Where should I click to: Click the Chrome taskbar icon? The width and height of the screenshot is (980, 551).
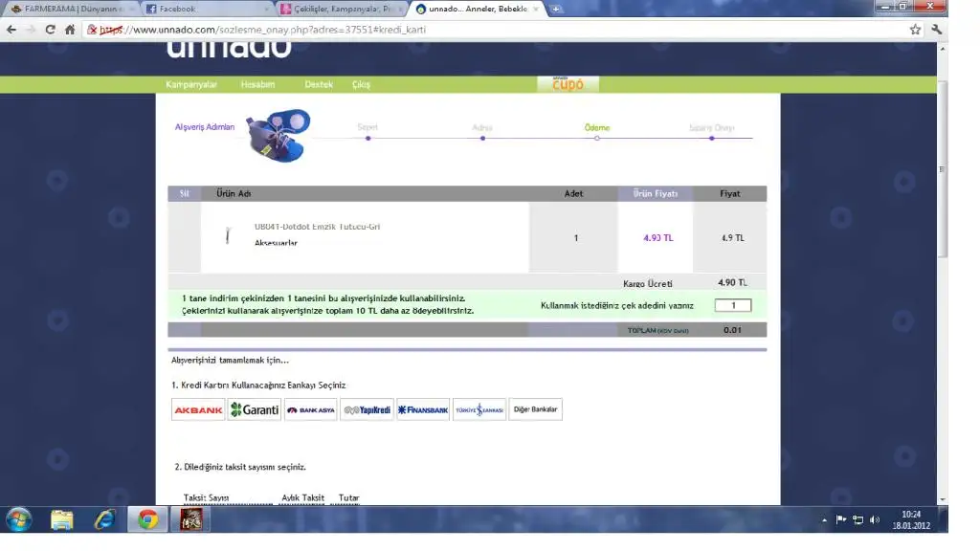(147, 519)
